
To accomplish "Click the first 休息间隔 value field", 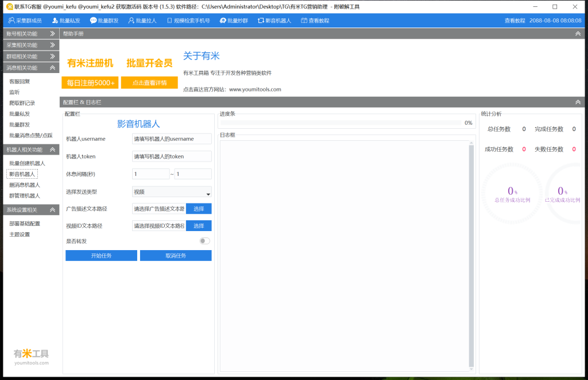I will (x=151, y=174).
